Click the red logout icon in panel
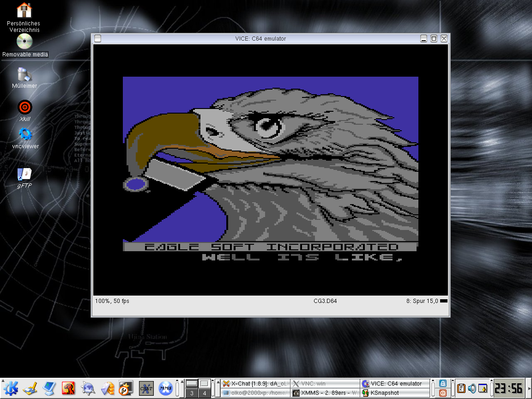Image resolution: width=532 pixels, height=399 pixels. click(x=443, y=393)
